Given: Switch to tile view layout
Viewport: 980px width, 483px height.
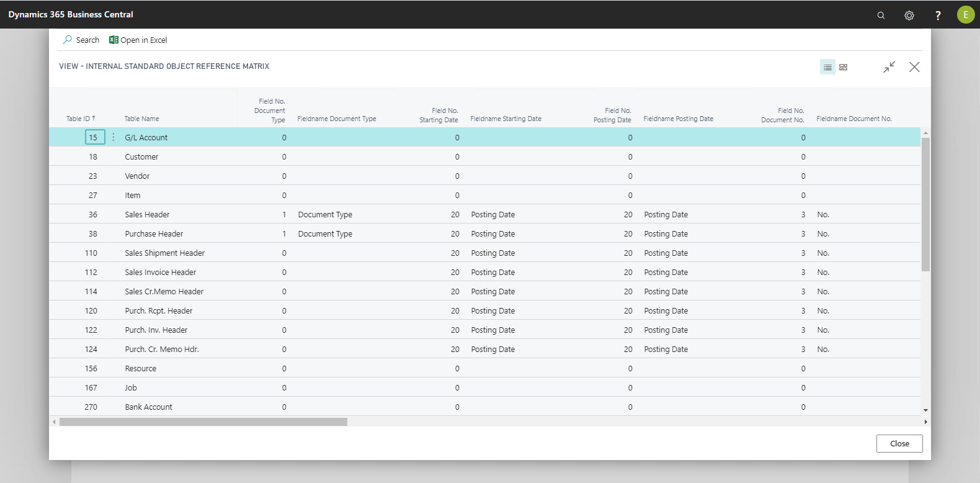Looking at the screenshot, I should [844, 67].
